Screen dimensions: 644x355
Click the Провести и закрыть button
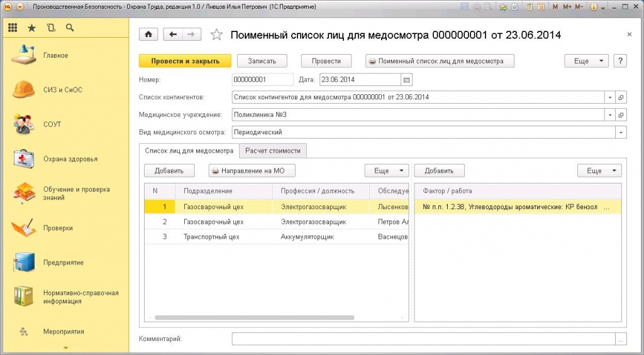(x=185, y=61)
